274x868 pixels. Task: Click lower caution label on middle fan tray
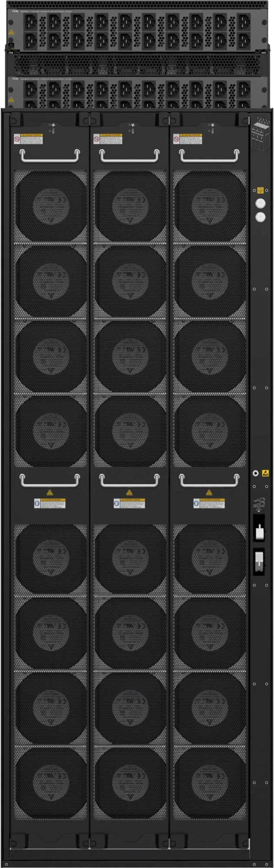tap(129, 503)
